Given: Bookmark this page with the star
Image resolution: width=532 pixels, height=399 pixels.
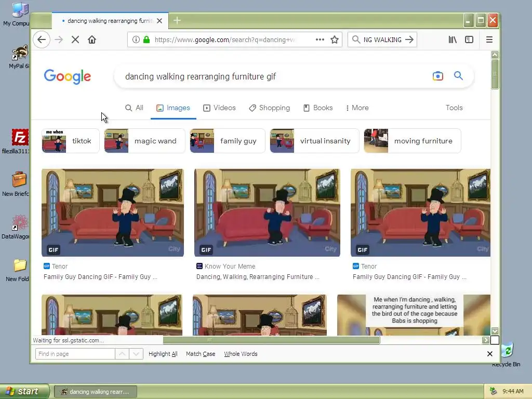Looking at the screenshot, I should click(335, 39).
